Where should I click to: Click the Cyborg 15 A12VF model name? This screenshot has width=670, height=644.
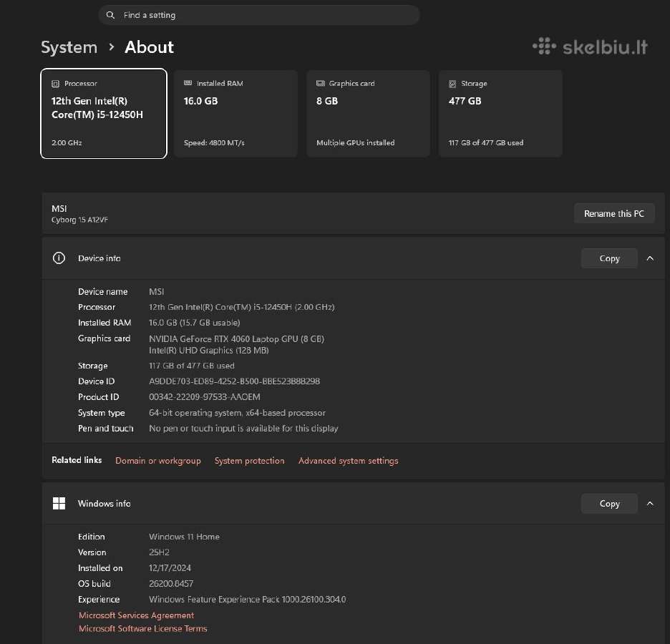(x=79, y=220)
